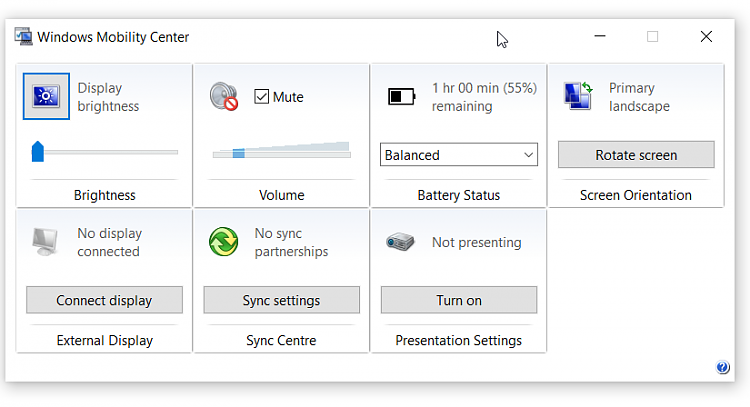
Task: Click the green Sync Centre icon
Action: [223, 242]
